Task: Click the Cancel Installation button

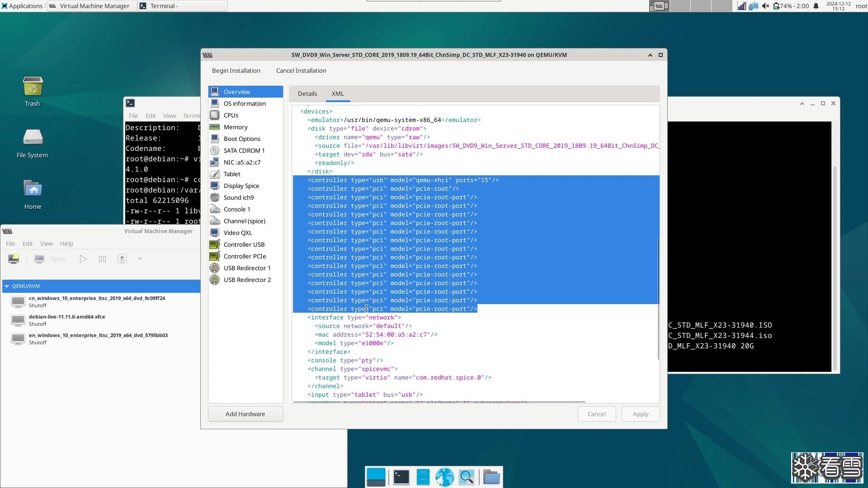Action: tap(301, 70)
